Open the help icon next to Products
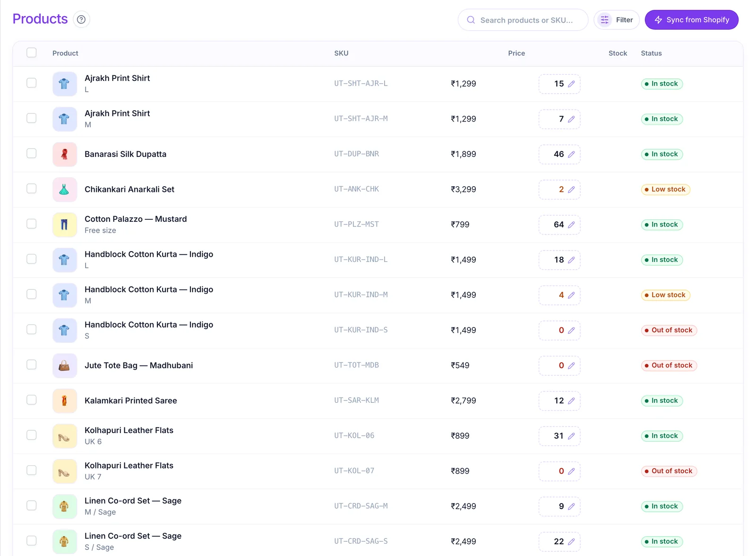 [81, 19]
